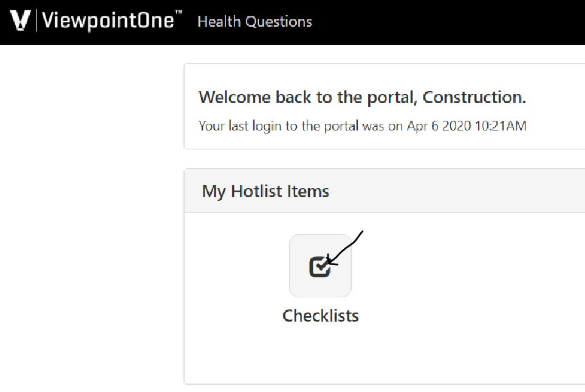Select the checkmark glyph inside Checklists tile
585x392 pixels.
[x=320, y=267]
